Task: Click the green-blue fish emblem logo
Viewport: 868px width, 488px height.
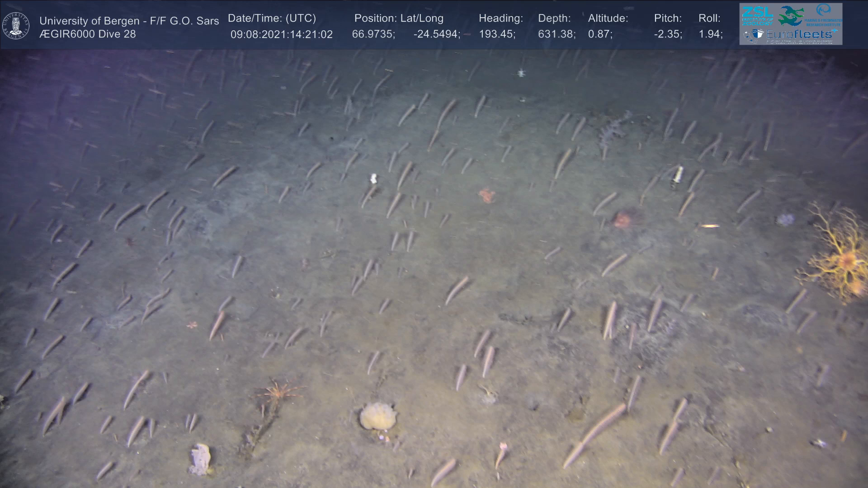Action: 790,16
